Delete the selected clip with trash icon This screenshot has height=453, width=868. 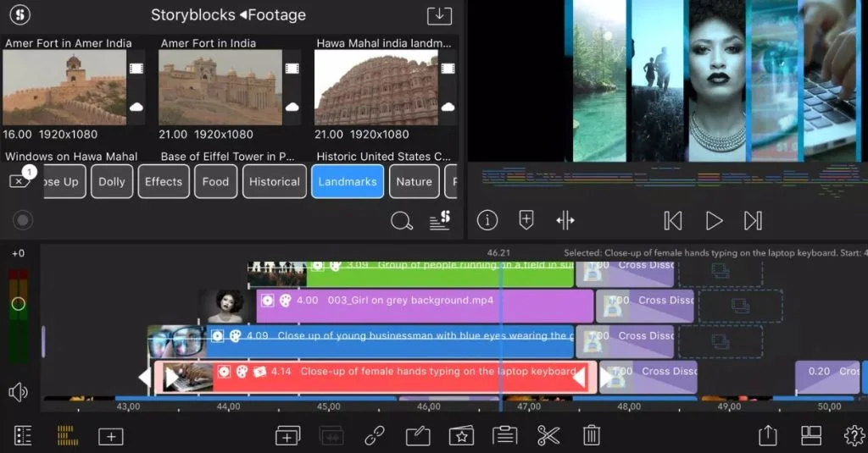pos(592,436)
